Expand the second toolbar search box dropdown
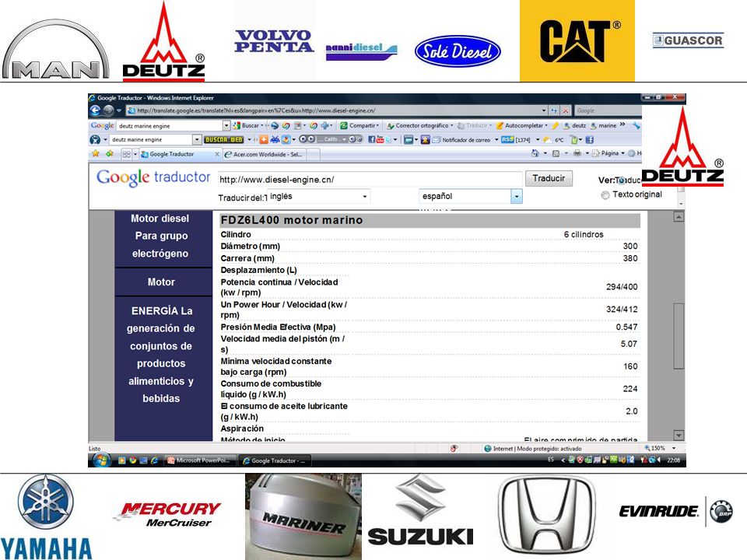The height and width of the screenshot is (560, 747). pyautogui.click(x=197, y=139)
